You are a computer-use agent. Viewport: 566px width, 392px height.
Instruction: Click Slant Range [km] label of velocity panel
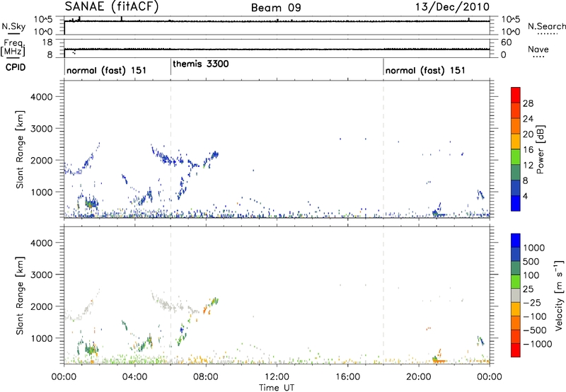tap(20, 296)
